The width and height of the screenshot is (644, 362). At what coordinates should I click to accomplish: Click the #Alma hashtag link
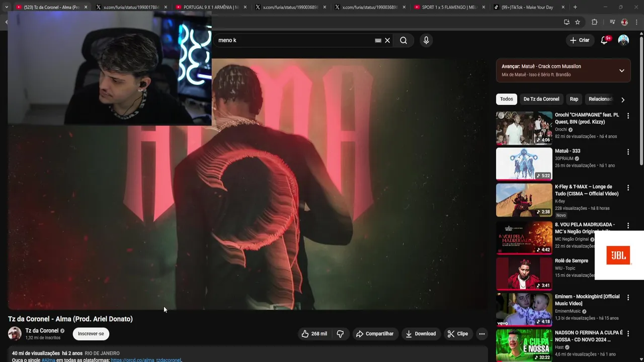coord(48,360)
